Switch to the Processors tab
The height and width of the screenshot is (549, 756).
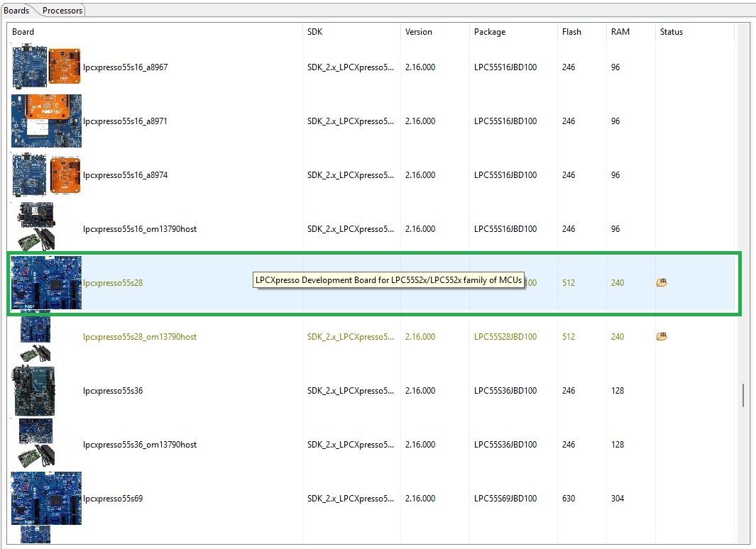(62, 10)
